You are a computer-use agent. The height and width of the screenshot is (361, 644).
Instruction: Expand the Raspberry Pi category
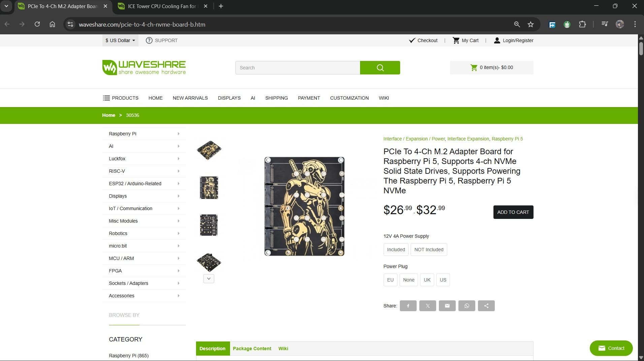click(144, 134)
